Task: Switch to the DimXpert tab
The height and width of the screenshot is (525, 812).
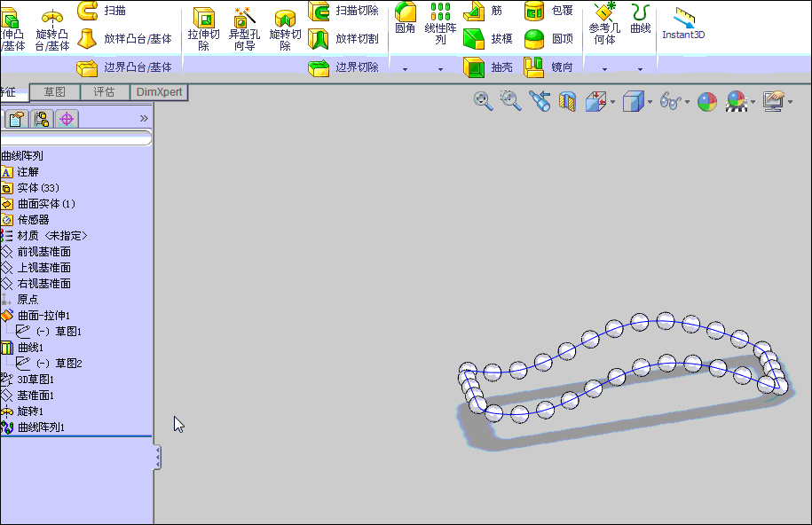Action: point(159,92)
